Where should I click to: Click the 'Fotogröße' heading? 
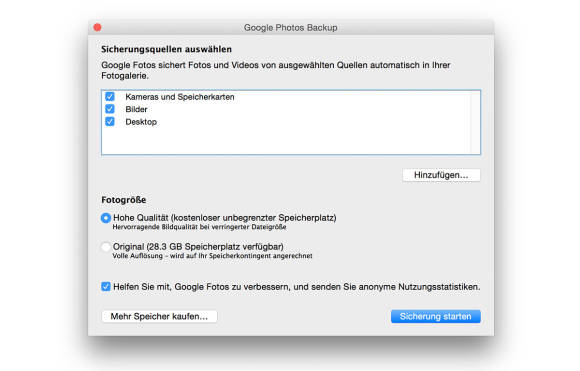[124, 200]
